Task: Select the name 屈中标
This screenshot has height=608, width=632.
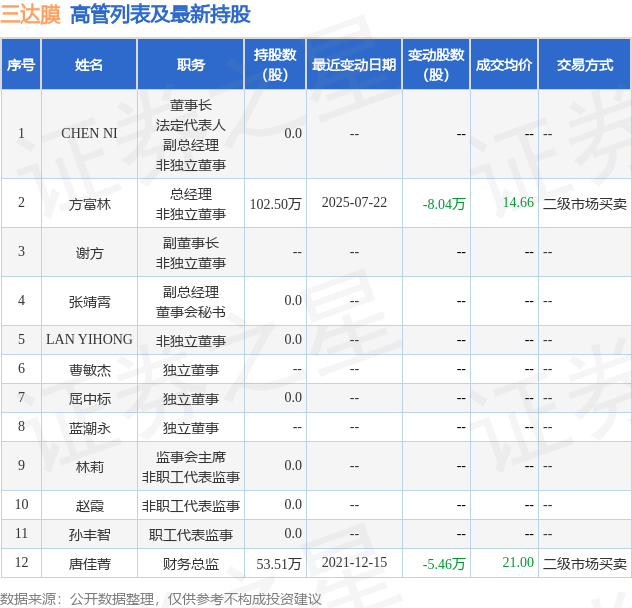Action: 89,399
